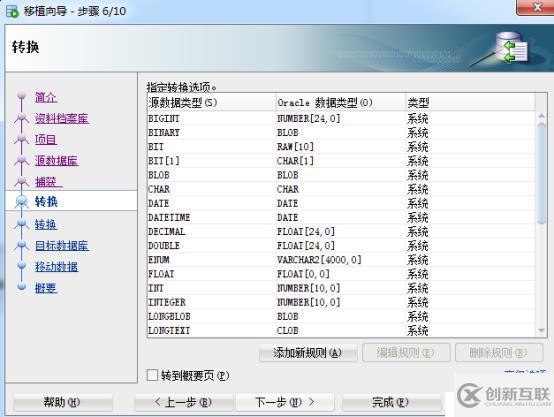Click the migration wizard title bar icon
Viewport: 554px width, 417px height.
tap(12, 11)
